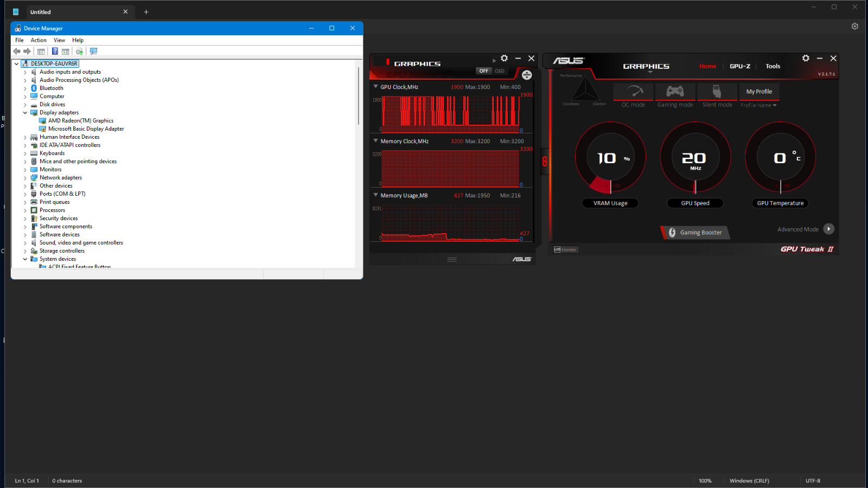Open the Action menu in Device Manager
Screen dimensions: 868x488
39,40
